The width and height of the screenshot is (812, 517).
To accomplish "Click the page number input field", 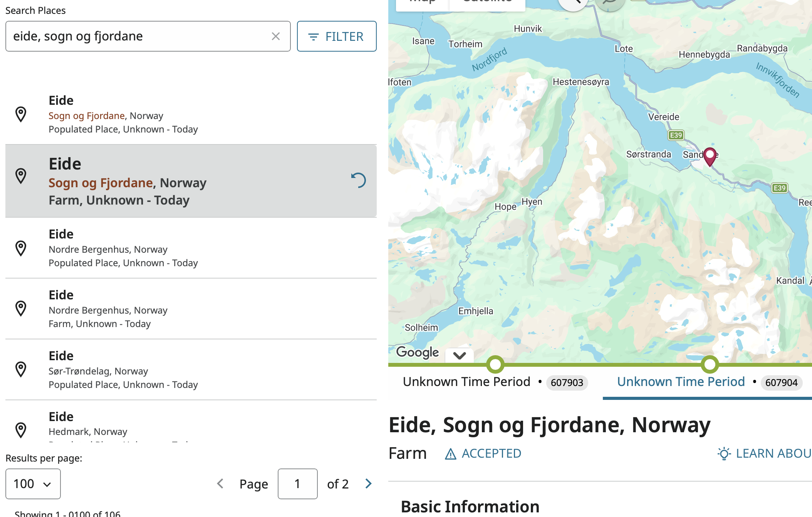I will [x=297, y=484].
